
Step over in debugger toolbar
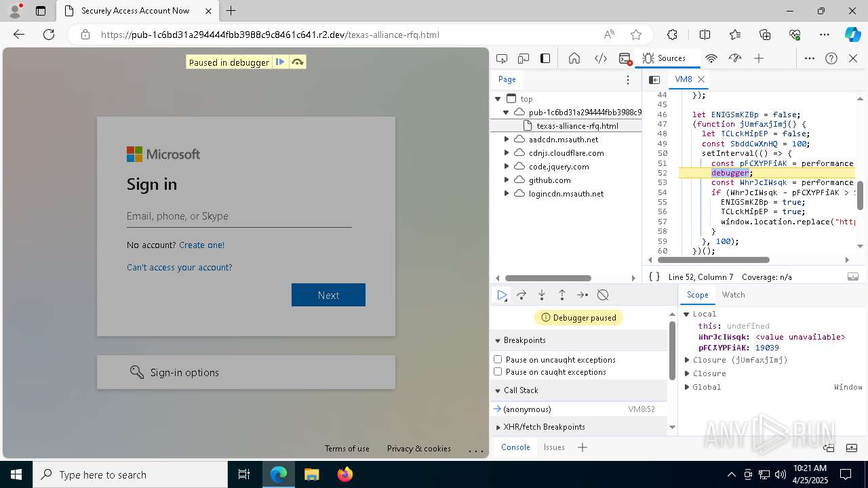521,295
